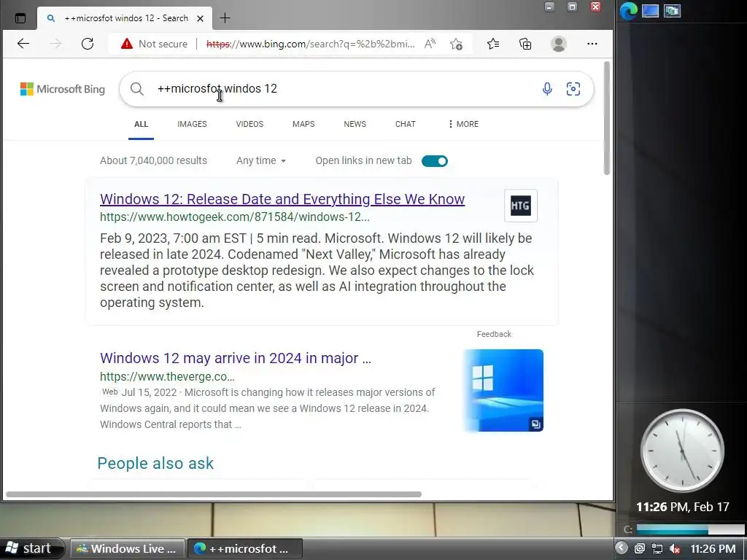This screenshot has height=560, width=747.
Task: Click the ++microsfot Edge taskbar item
Action: (245, 548)
